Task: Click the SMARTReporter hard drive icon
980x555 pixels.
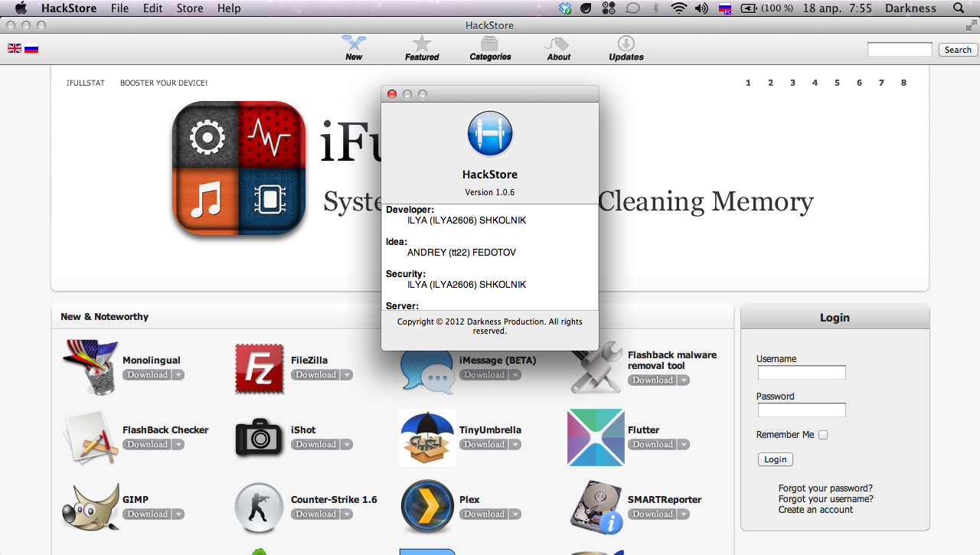Action: tap(596, 507)
